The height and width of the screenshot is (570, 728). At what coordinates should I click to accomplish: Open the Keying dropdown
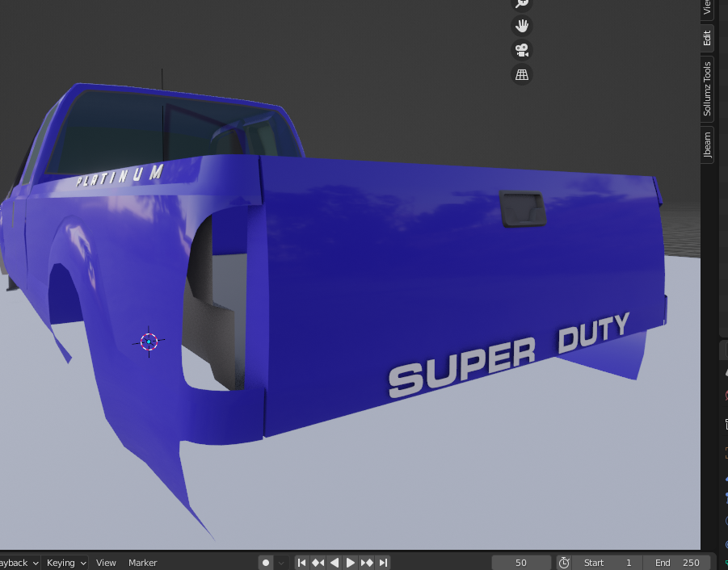pos(66,563)
